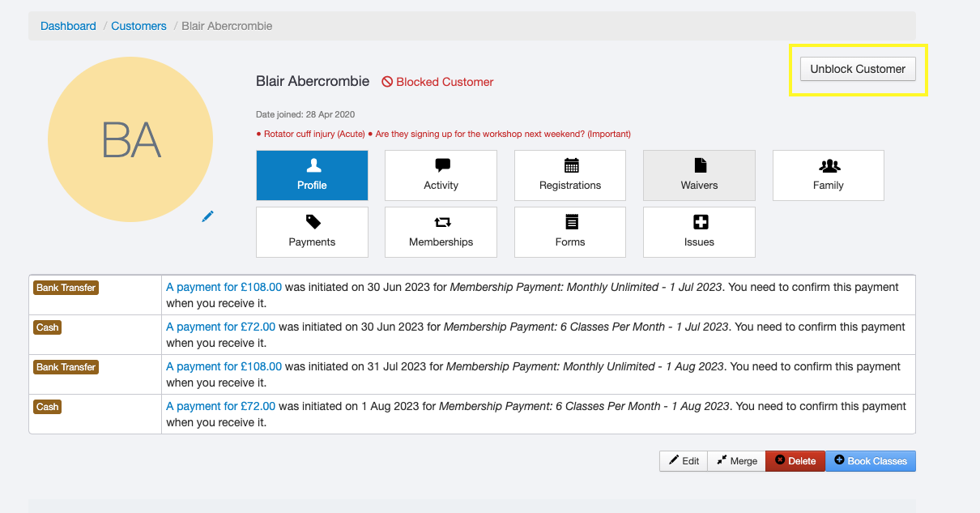The height and width of the screenshot is (513, 980).
Task: Open the £72.00 payment link for 1 Aug 2023
Action: 220,406
